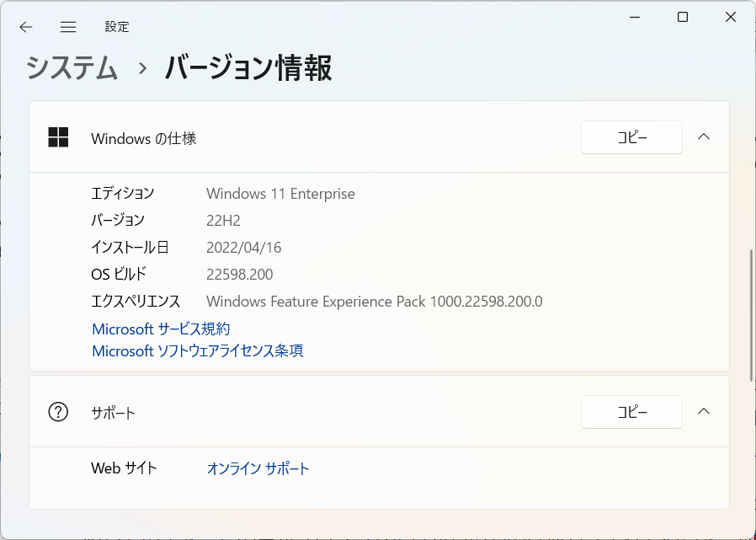The height and width of the screenshot is (540, 756).
Task: Select the Windows 11 Enterprise edition text
Action: click(x=280, y=194)
